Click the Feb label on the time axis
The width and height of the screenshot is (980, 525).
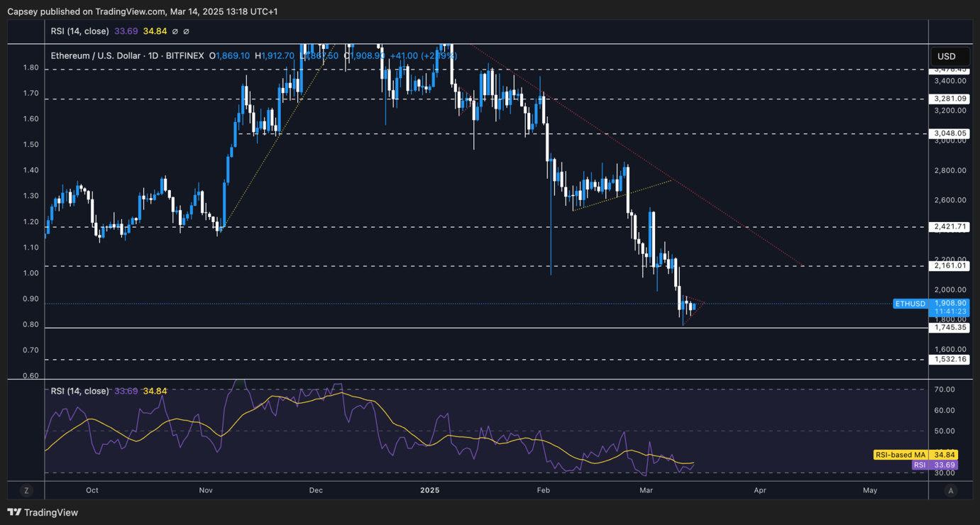[543, 490]
